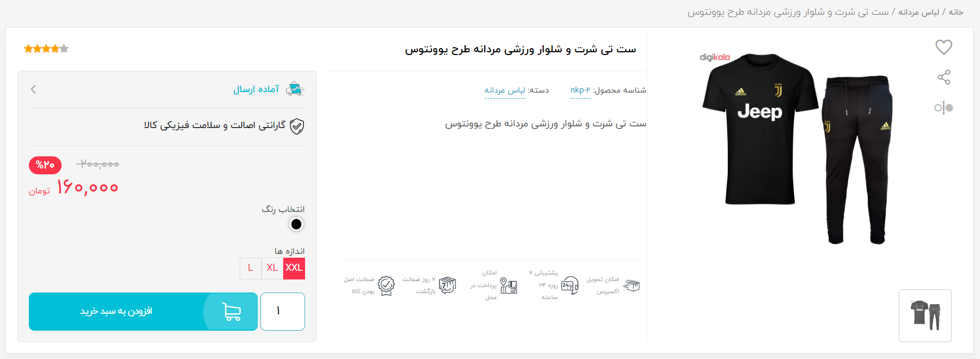The width and height of the screenshot is (980, 359).
Task: Click ضمانت اصل بودن کالا text
Action: 359,285
